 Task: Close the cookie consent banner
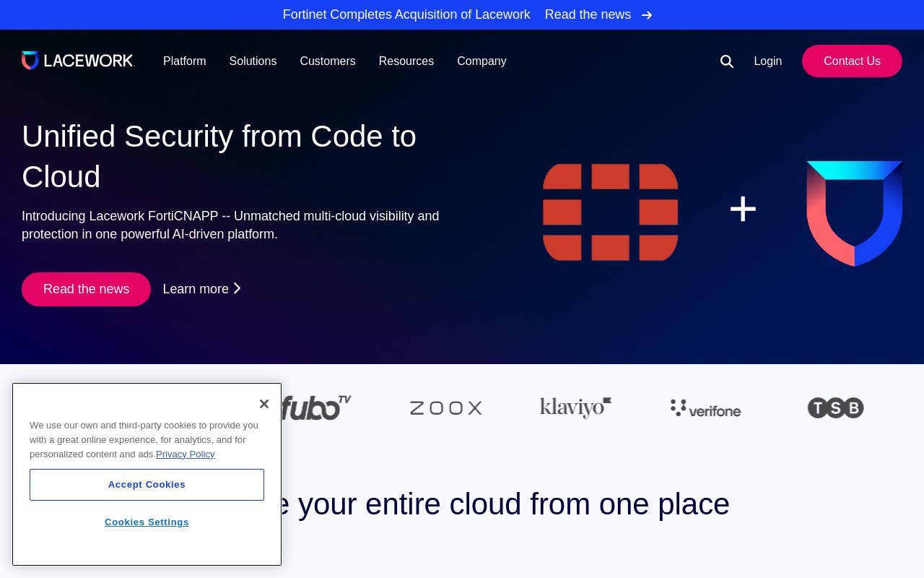point(264,404)
